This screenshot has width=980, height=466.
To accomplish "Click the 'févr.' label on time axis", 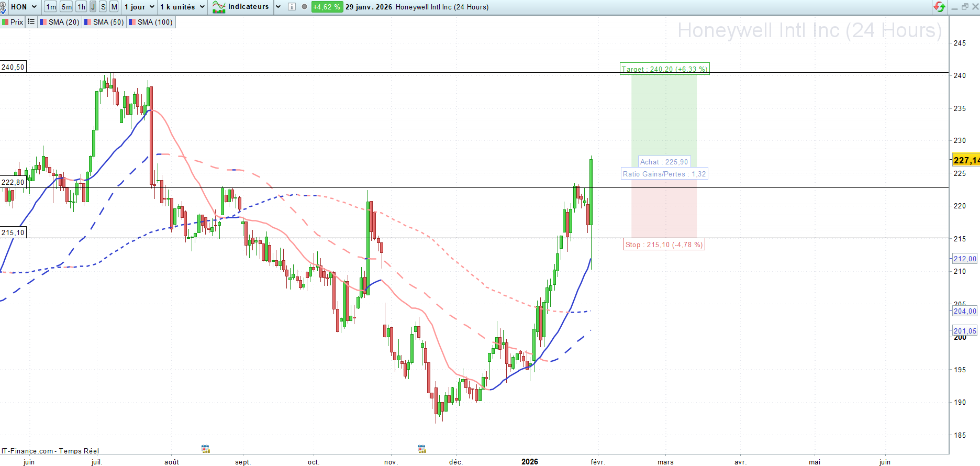I will [x=598, y=462].
